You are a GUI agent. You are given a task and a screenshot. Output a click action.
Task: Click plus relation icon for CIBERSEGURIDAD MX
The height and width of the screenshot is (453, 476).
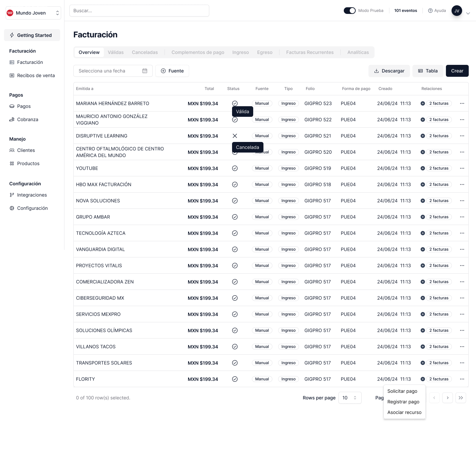pos(423,298)
